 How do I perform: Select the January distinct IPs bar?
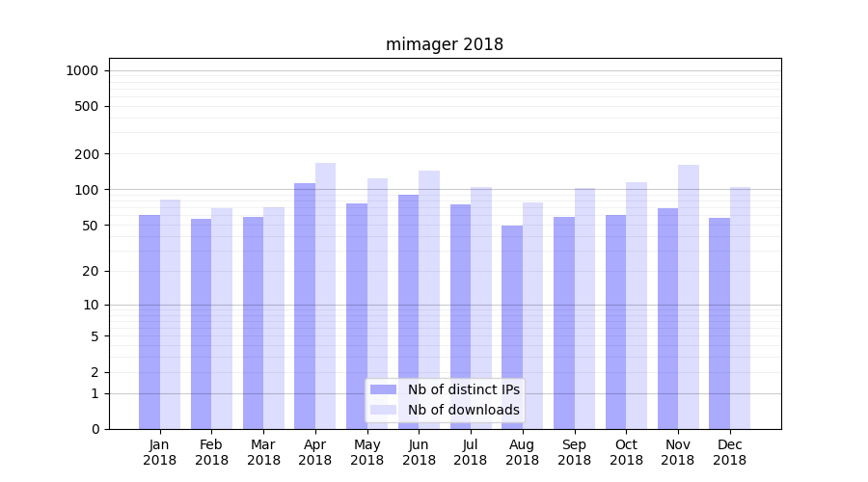[149, 322]
